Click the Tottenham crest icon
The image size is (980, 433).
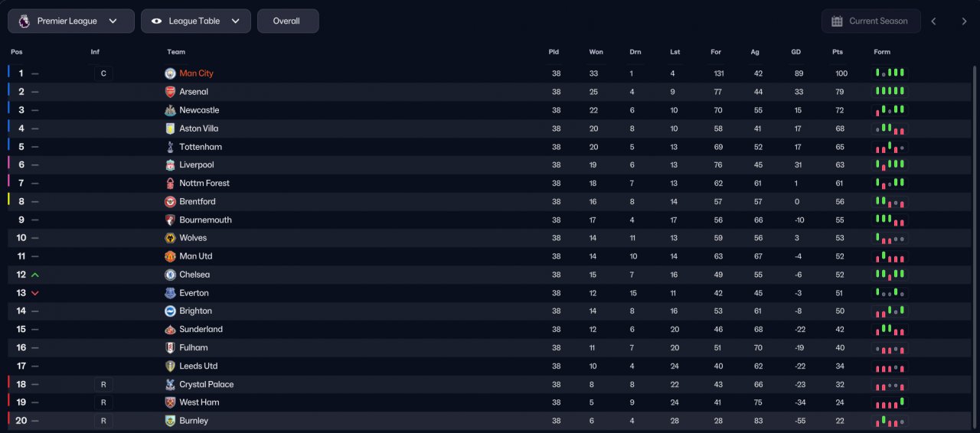click(x=170, y=147)
